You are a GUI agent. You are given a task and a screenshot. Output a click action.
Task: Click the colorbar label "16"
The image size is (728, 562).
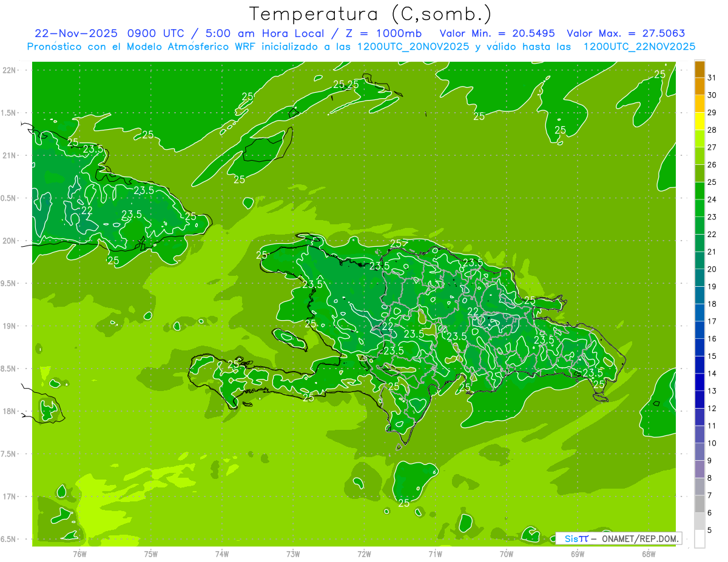pyautogui.click(x=712, y=339)
